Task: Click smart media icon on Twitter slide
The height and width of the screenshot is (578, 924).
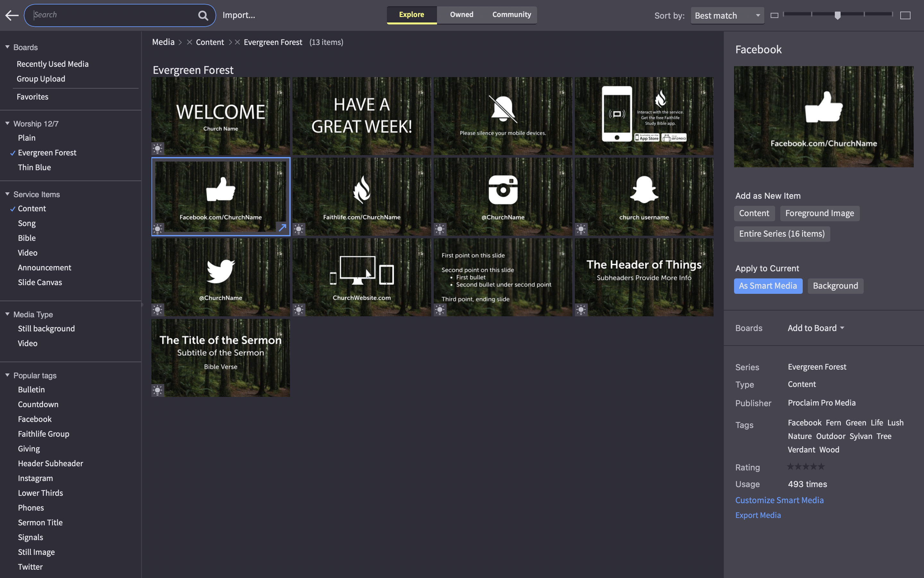Action: click(158, 310)
